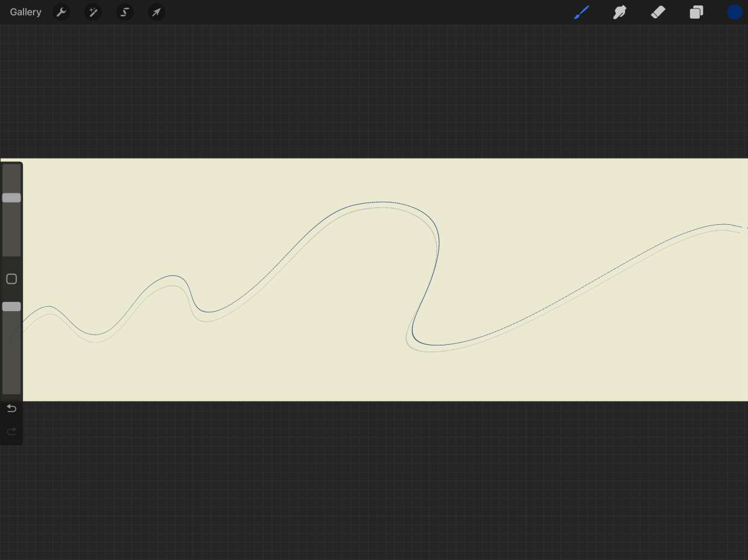This screenshot has height=560, width=748.
Task: Tap the brush opacity slider handle
Action: [11, 306]
